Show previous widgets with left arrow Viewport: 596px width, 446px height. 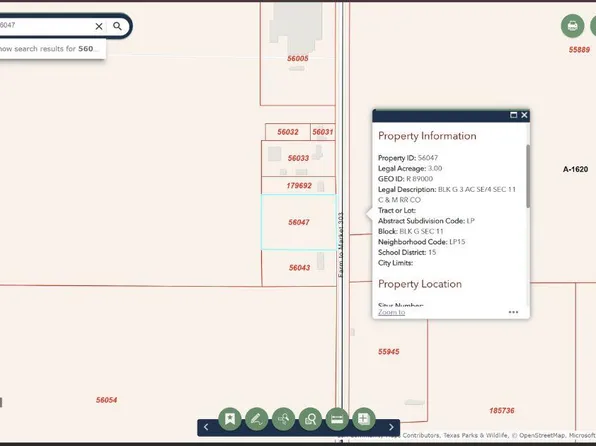(x=206, y=427)
